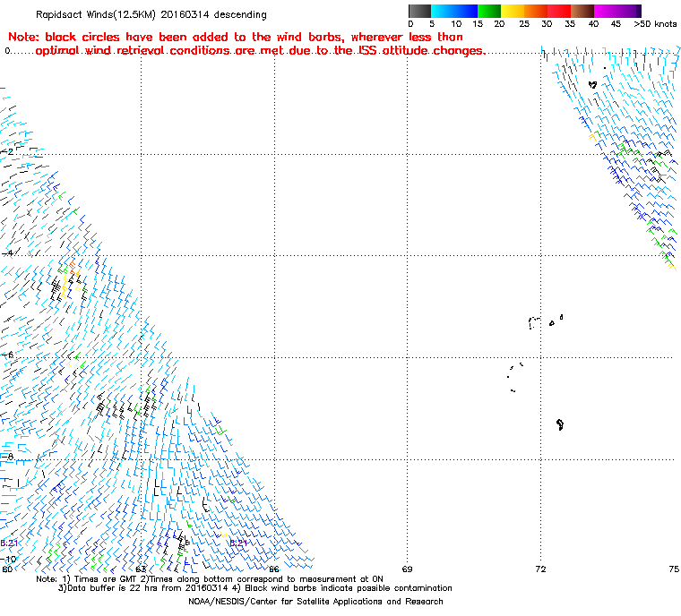Click the '63' longitude axis label
The height and width of the screenshot is (616, 681).
[141, 569]
